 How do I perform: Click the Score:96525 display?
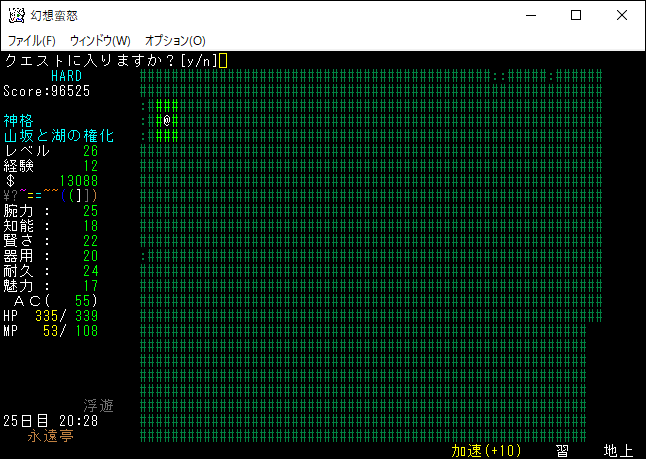[x=47, y=91]
